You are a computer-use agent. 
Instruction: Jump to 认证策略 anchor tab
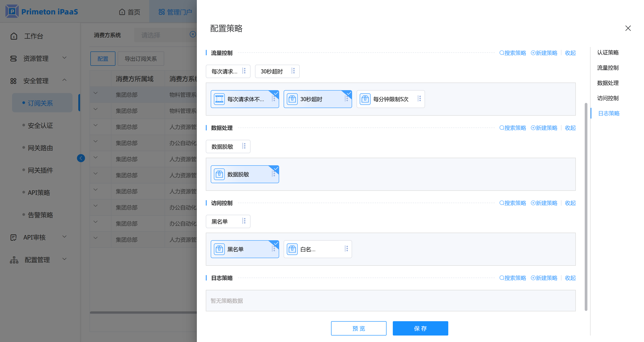[x=608, y=52]
